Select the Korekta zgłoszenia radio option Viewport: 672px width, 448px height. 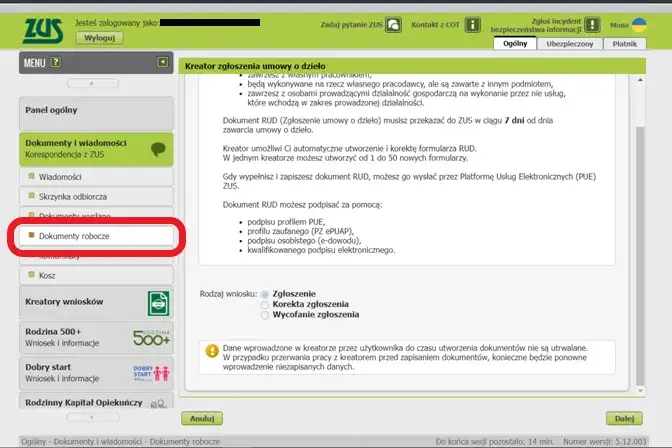265,305
